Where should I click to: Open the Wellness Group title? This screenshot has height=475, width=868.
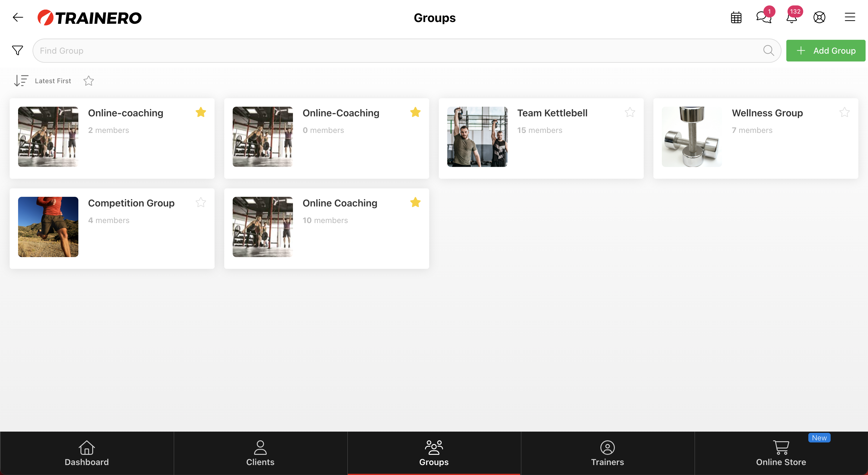point(767,113)
